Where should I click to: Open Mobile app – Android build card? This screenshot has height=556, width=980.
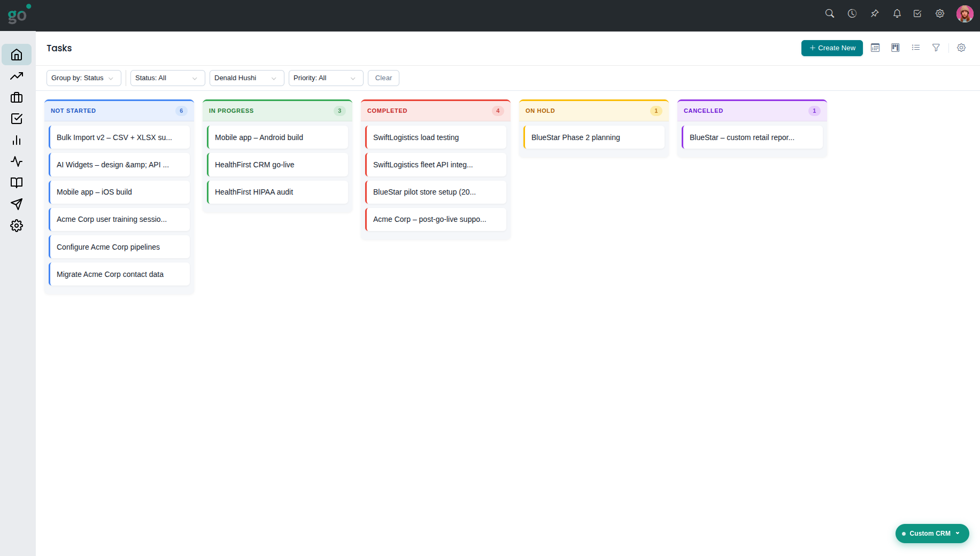[277, 137]
